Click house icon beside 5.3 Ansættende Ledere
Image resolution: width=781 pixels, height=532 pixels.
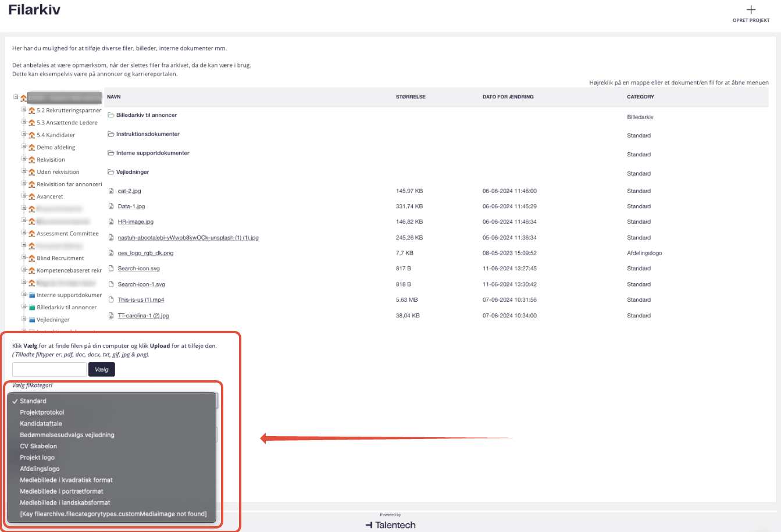pyautogui.click(x=32, y=123)
